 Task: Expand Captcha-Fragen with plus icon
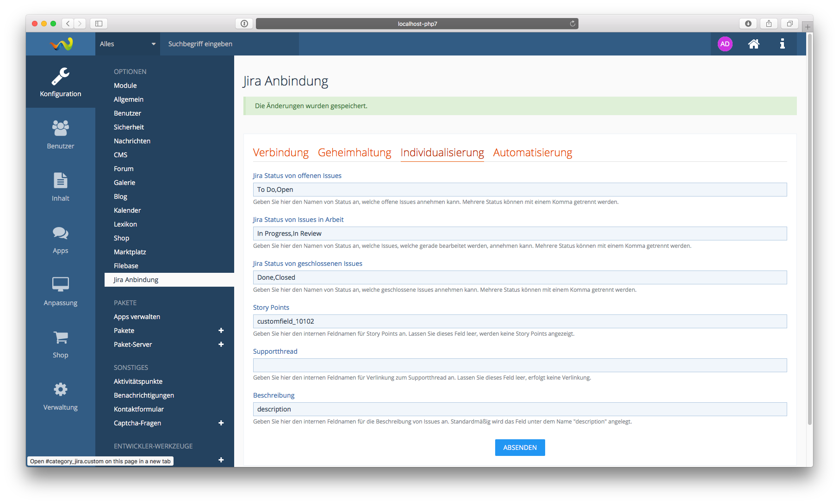tap(221, 423)
